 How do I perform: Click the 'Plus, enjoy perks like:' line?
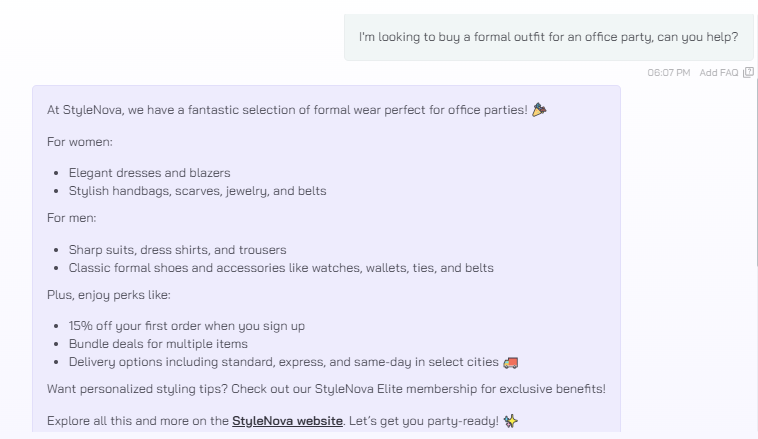click(x=109, y=294)
